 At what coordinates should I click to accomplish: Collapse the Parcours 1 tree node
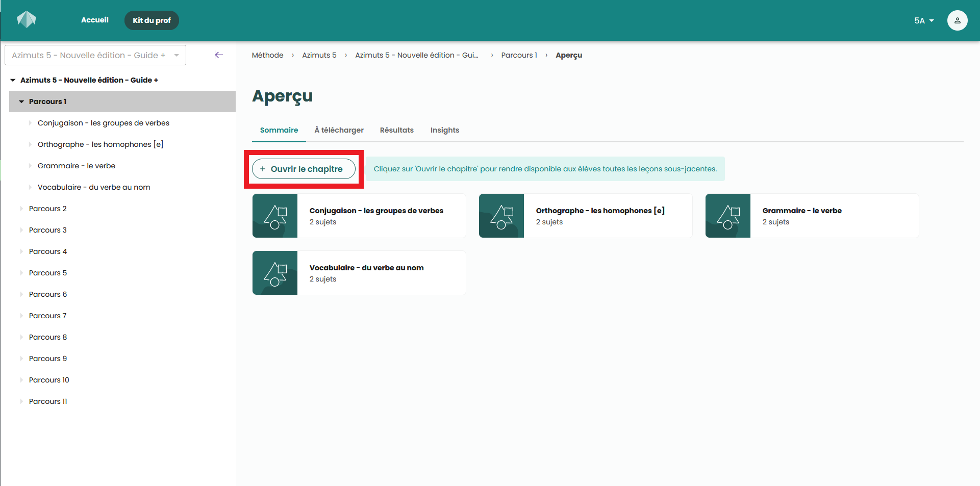21,101
